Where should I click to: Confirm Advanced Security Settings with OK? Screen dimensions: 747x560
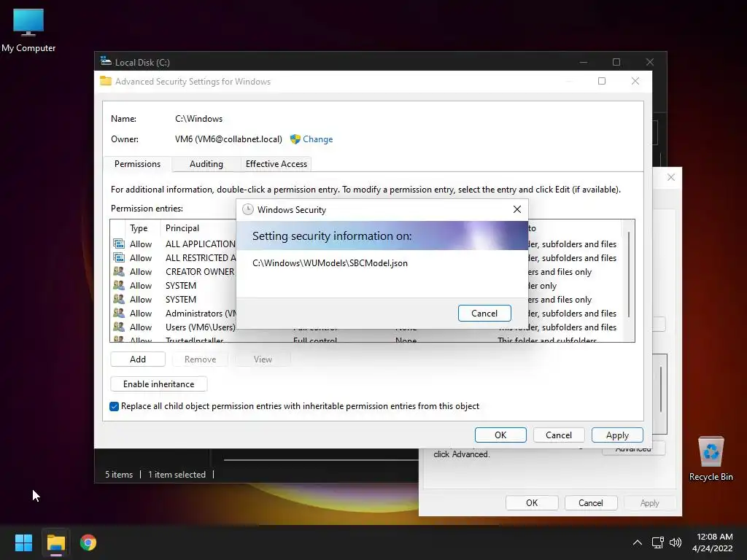[500, 435]
